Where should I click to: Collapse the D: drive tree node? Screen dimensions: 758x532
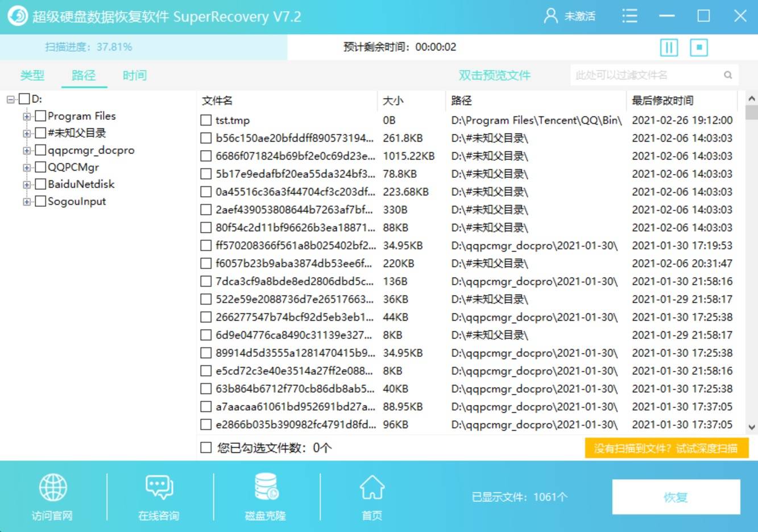click(x=11, y=98)
